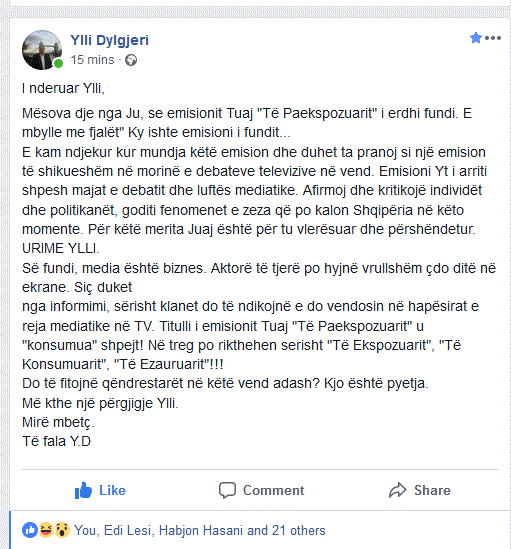Click the Haha laughing reaction icon

[x=46, y=530]
